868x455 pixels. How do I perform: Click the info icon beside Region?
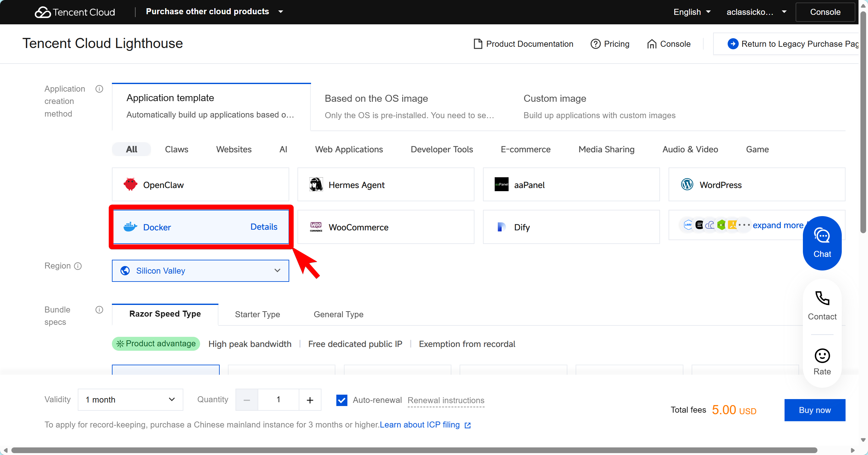[78, 266]
